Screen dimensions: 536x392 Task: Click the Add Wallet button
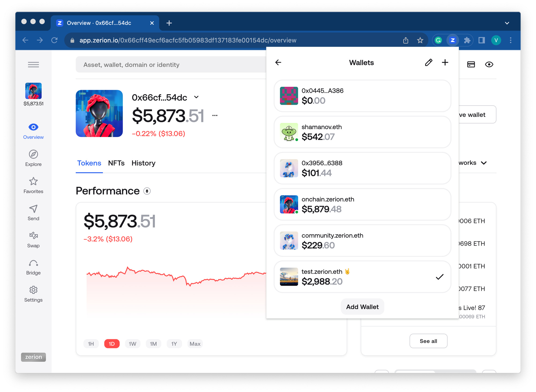click(x=362, y=307)
